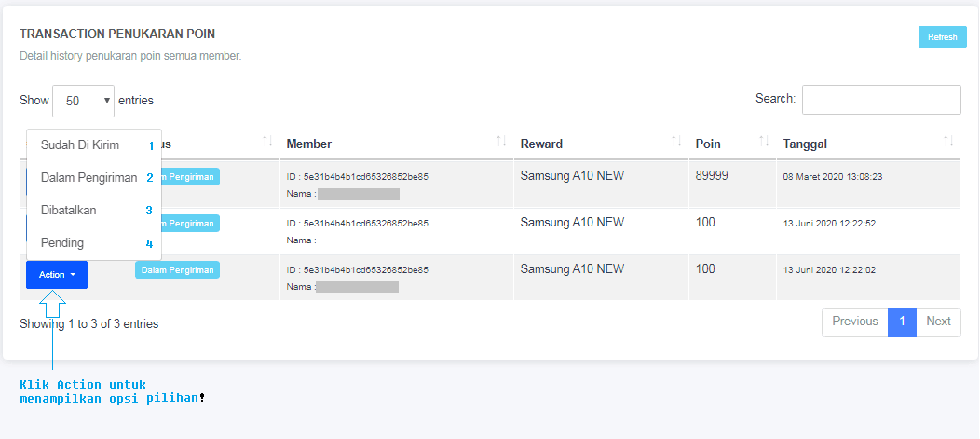Click the sort arrows in Tanggal column
The image size is (980, 439).
tap(948, 142)
